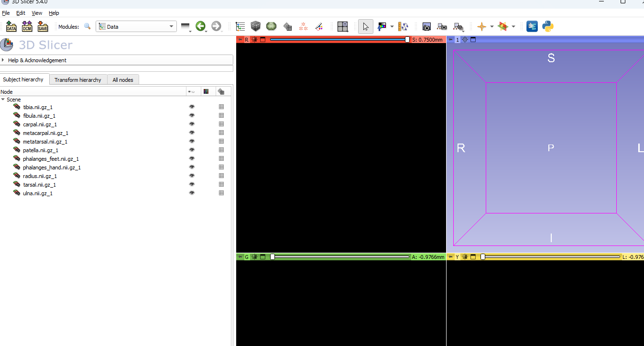Open the layout selector
Image resolution: width=644 pixels, height=346 pixels.
(343, 26)
